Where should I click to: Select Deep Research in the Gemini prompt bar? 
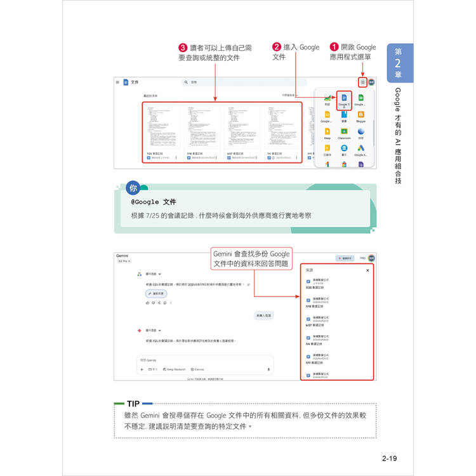pos(175,369)
